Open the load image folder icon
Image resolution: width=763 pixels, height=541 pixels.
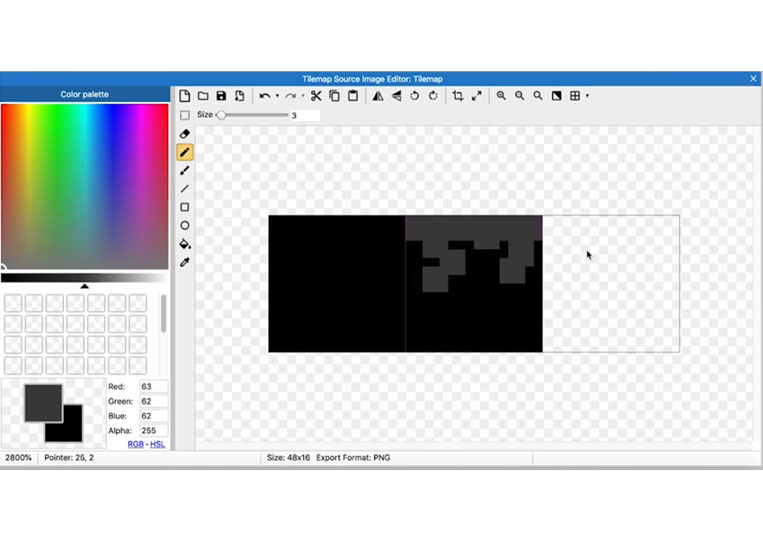pos(203,96)
